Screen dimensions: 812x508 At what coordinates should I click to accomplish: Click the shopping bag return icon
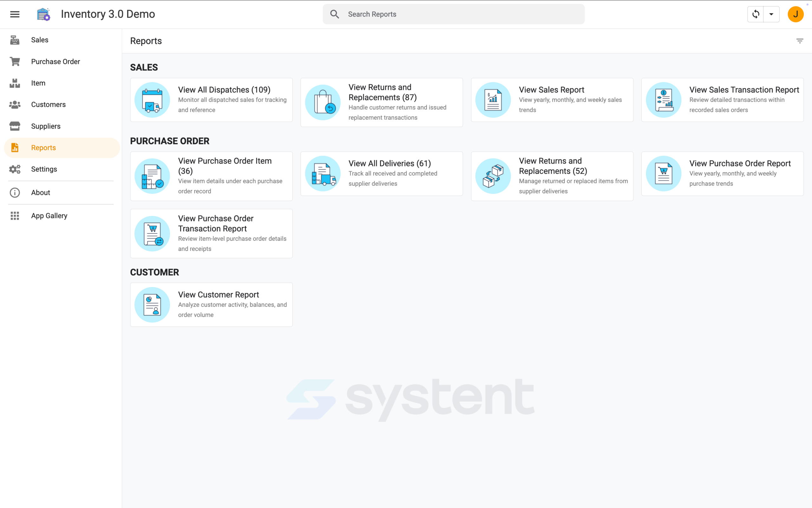coord(323,102)
